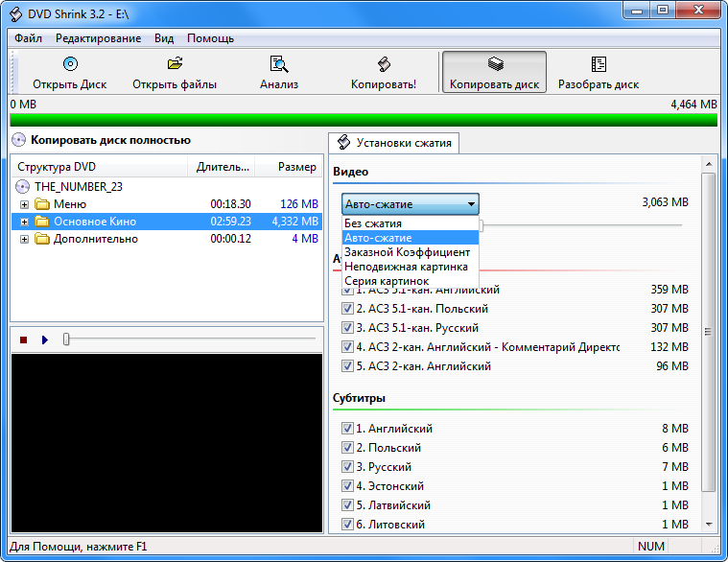Viewport: 728px width, 562px height.
Task: Click the Основное Кино folder icon
Action: coord(42,222)
